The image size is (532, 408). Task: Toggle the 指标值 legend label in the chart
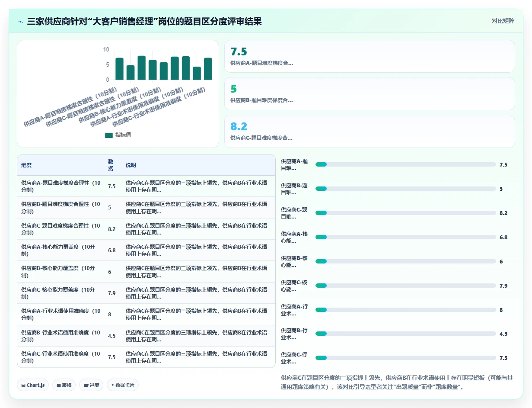coord(123,135)
